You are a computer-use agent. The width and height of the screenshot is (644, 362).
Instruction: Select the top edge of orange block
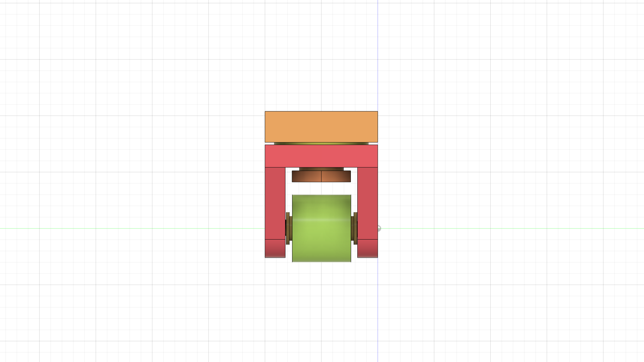[x=321, y=111]
